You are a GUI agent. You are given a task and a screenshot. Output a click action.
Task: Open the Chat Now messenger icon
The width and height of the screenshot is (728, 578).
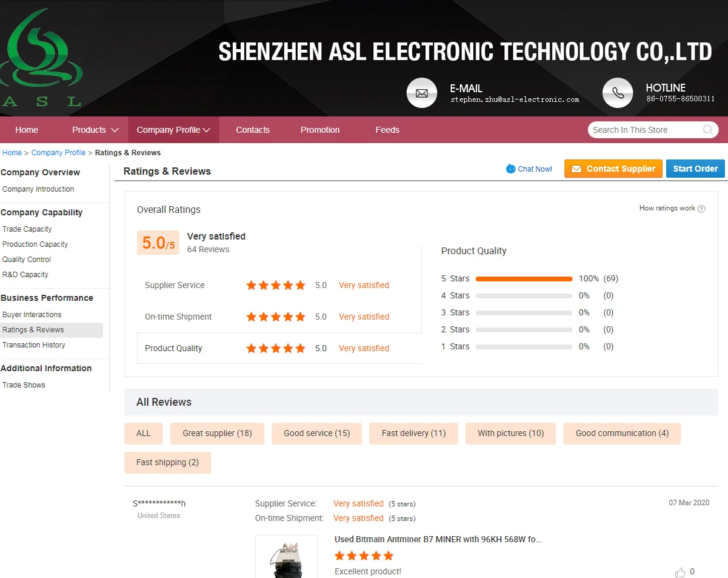pos(509,169)
